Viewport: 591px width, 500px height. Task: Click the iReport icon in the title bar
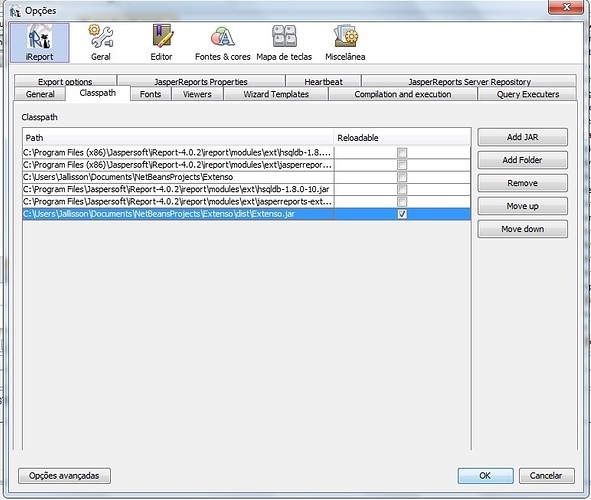(15, 11)
